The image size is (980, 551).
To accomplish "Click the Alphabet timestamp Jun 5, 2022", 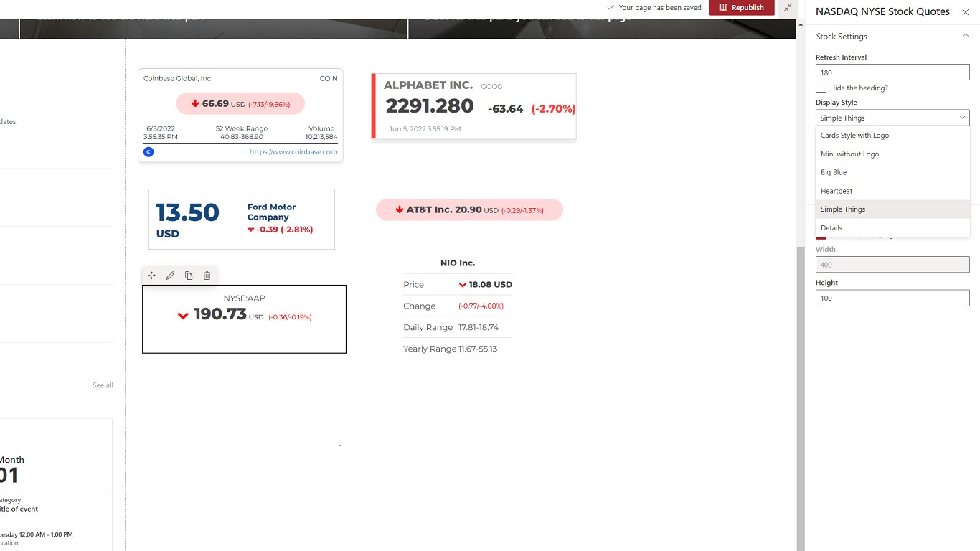I will 425,129.
